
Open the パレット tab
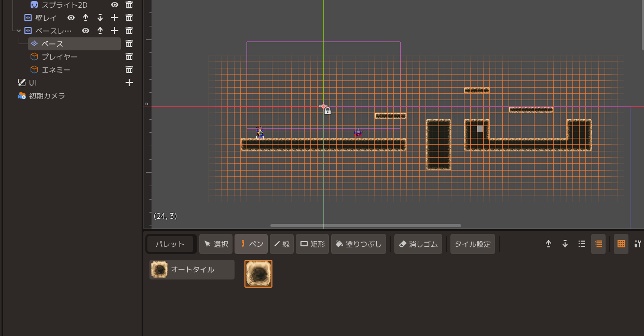click(x=170, y=244)
